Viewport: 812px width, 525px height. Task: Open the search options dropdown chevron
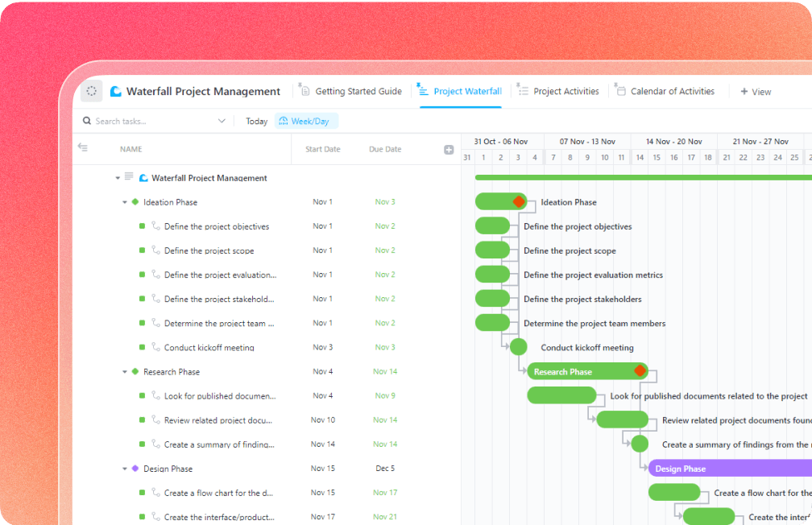pos(222,121)
